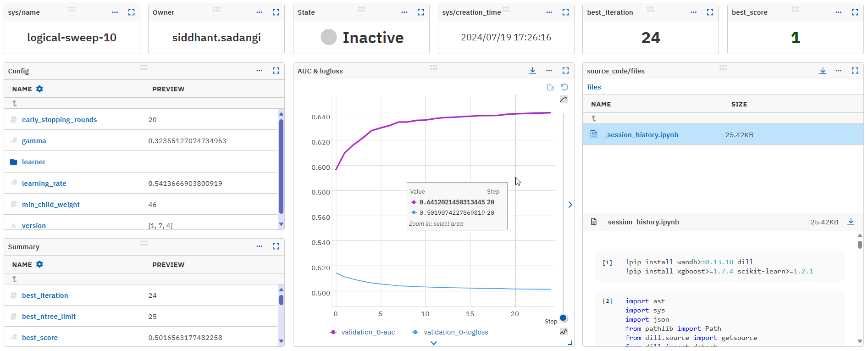Expand AUC & logloss chart to fullscreen
This screenshot has width=868, height=351.
point(566,71)
